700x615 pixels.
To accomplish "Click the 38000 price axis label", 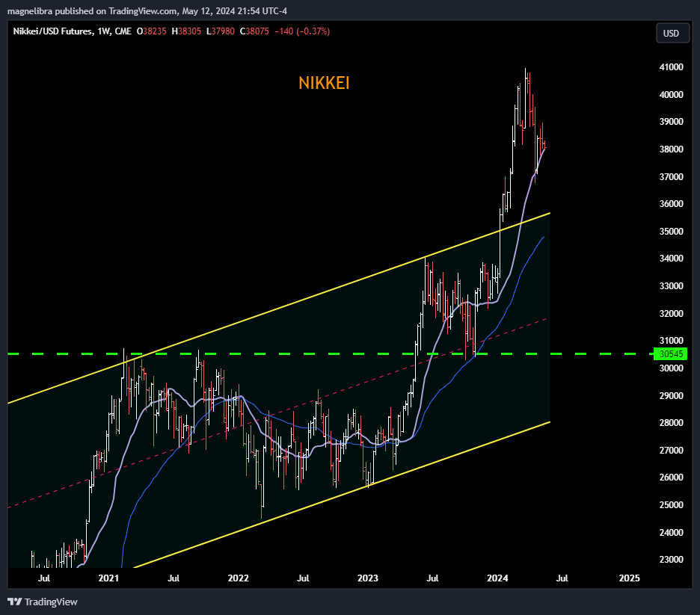I will [x=671, y=149].
